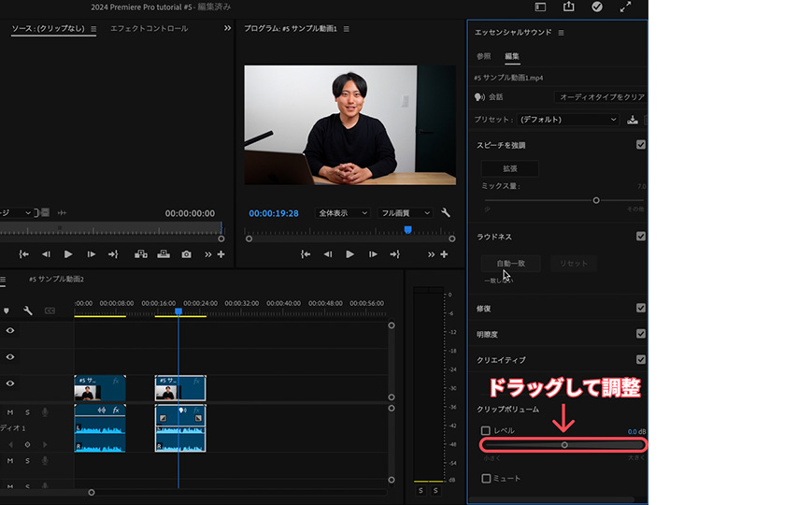Click drag-audio-only waveform icon in Source monitor
812x505 pixels.
click(62, 212)
